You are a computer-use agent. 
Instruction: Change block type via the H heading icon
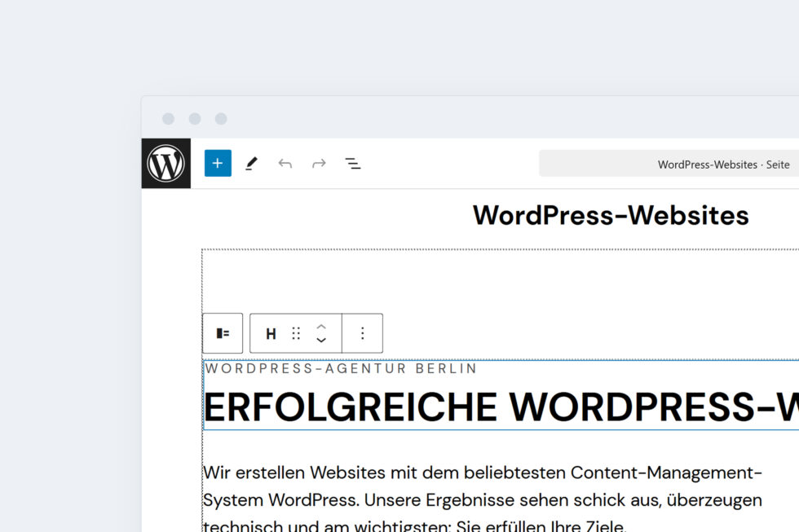271,334
